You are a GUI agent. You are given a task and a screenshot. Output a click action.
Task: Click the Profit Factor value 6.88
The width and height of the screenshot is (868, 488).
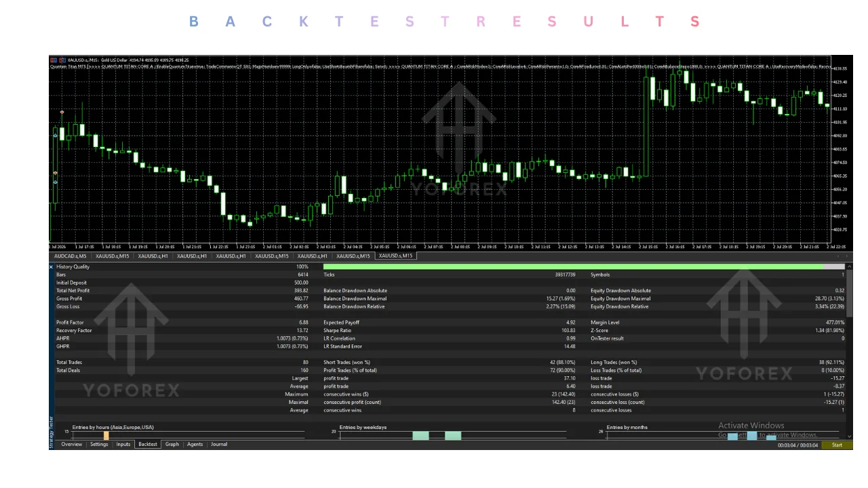pos(303,323)
